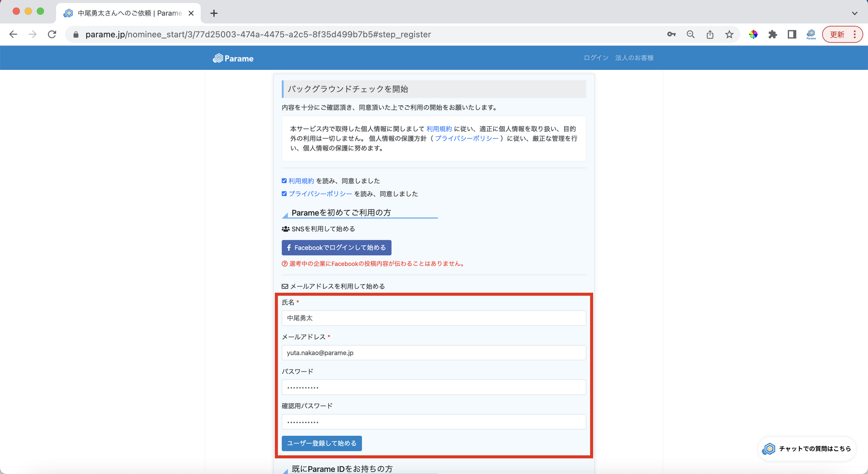Click the 確認用パスワード input field
Screen dimensions: 868x474
(x=434, y=422)
